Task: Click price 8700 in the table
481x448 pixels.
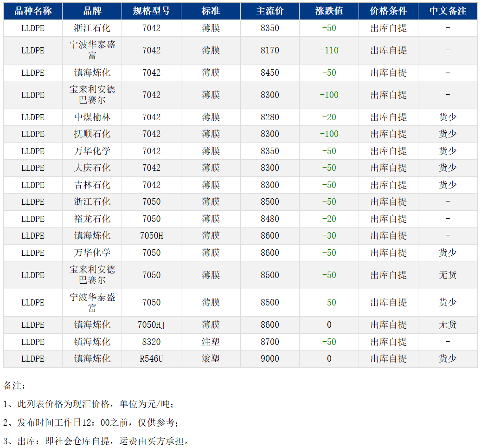Action: (x=270, y=342)
